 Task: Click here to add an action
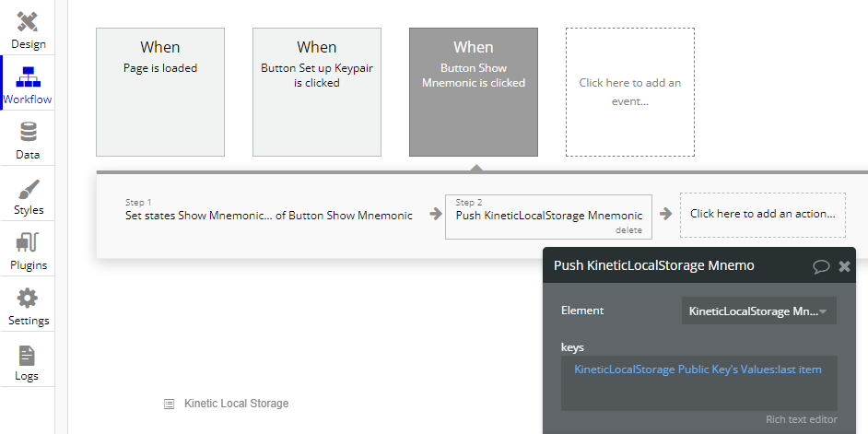762,214
